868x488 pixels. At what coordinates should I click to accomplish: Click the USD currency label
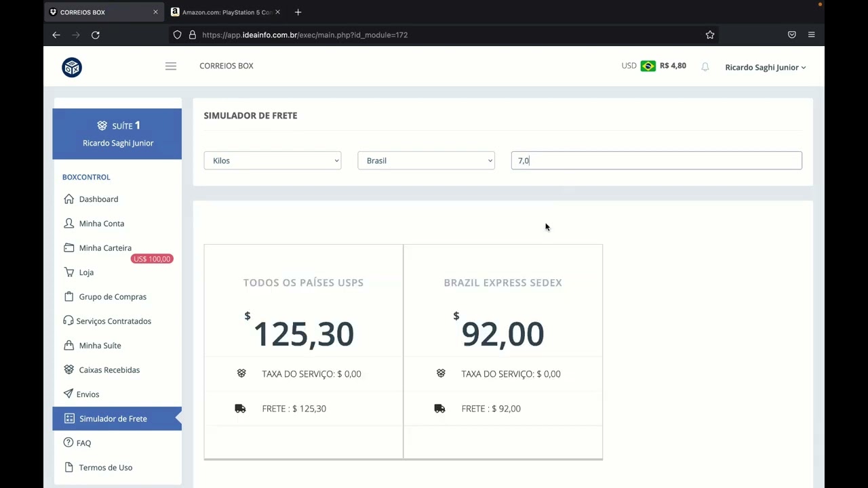point(629,66)
